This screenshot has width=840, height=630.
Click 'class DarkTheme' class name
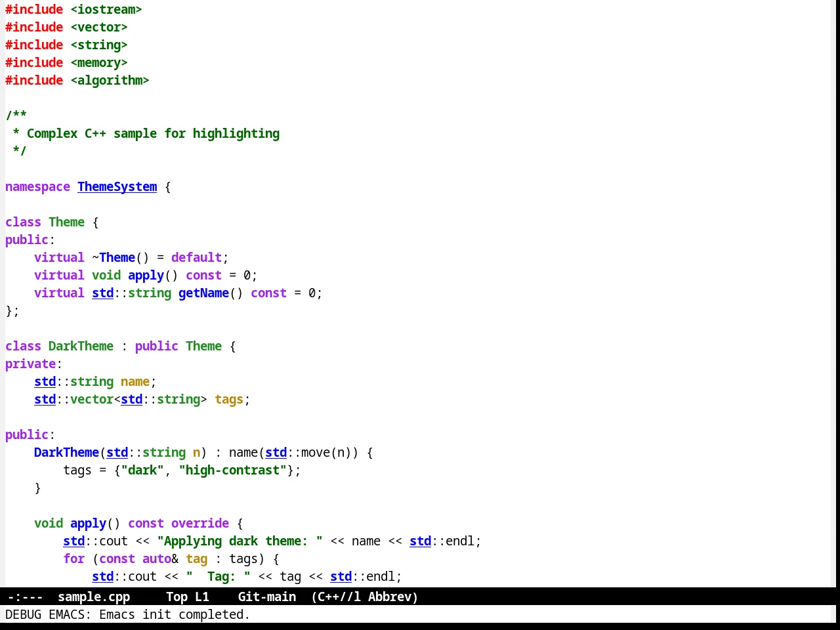click(x=81, y=346)
